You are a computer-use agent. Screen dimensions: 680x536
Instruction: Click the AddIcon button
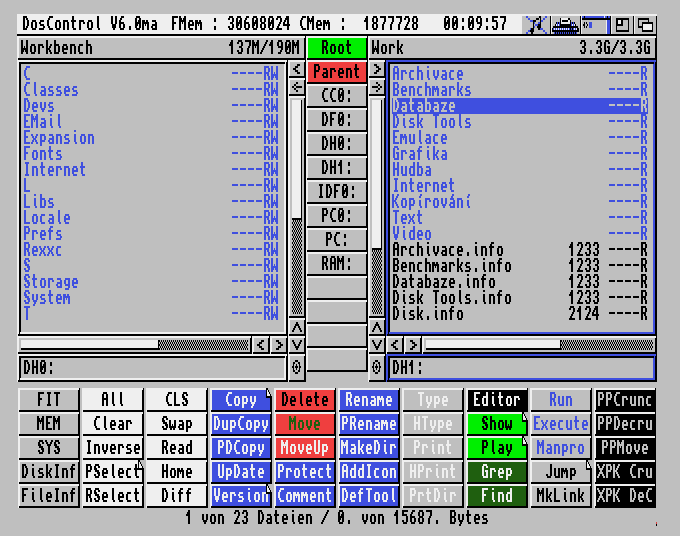pos(369,472)
